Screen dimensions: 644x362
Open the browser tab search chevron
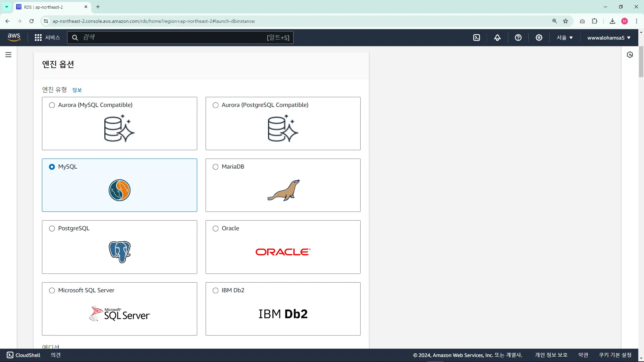tap(6, 7)
